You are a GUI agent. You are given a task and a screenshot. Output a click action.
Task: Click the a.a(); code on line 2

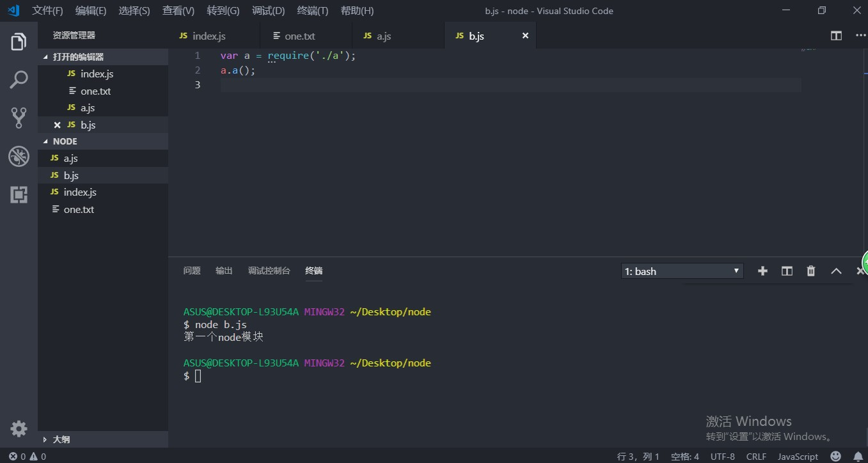point(238,70)
